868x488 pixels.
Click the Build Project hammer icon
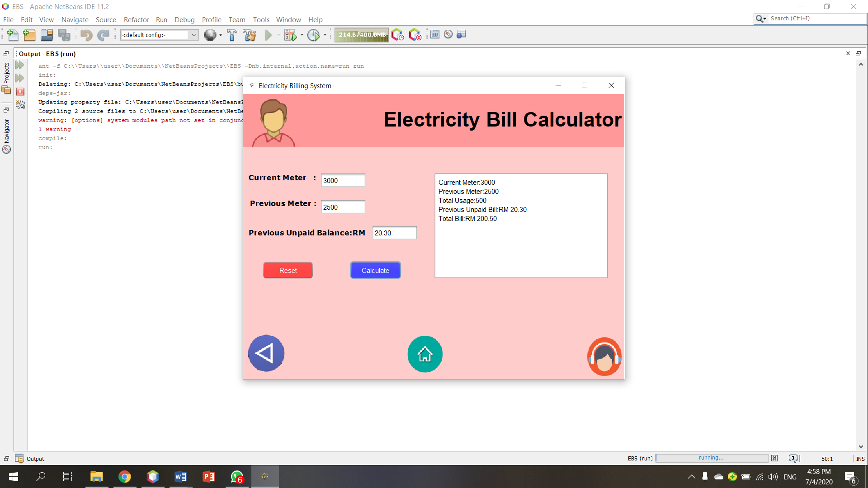[x=231, y=35]
